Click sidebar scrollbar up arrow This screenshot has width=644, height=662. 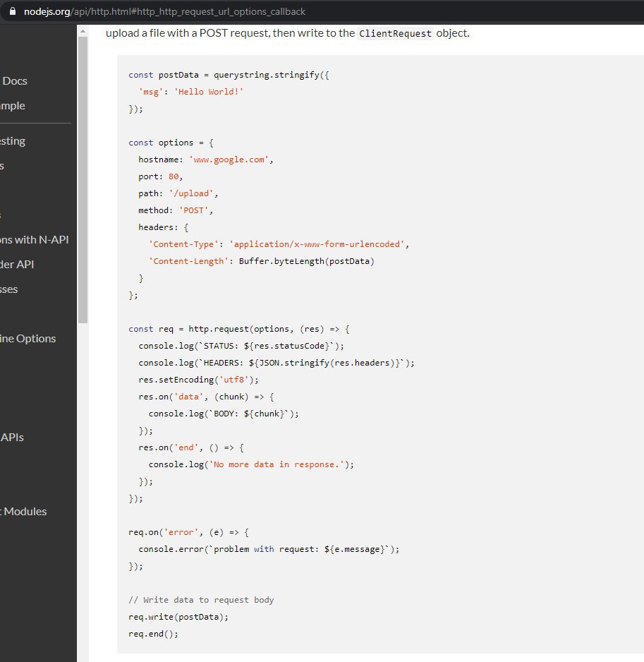click(x=83, y=31)
